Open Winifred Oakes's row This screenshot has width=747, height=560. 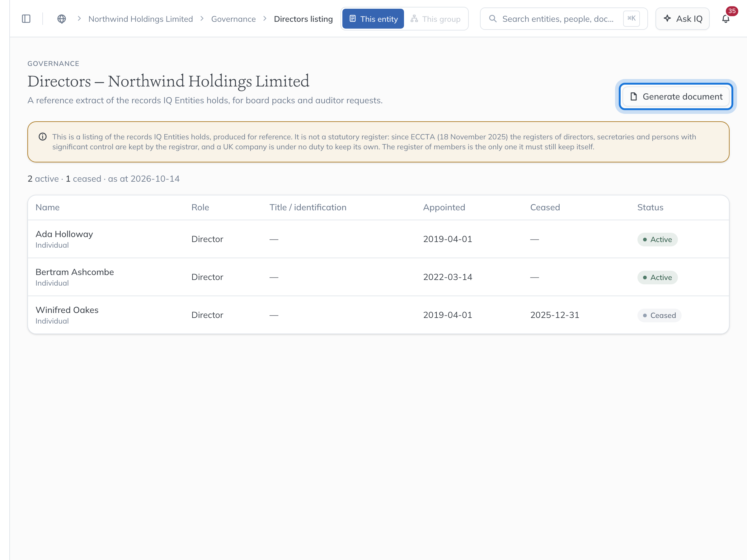coord(378,315)
